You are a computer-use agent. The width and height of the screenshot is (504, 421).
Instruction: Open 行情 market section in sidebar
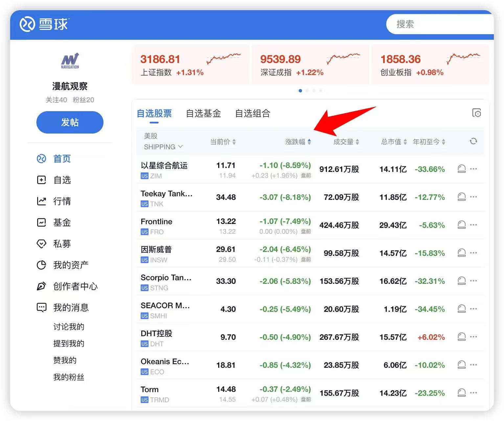62,201
